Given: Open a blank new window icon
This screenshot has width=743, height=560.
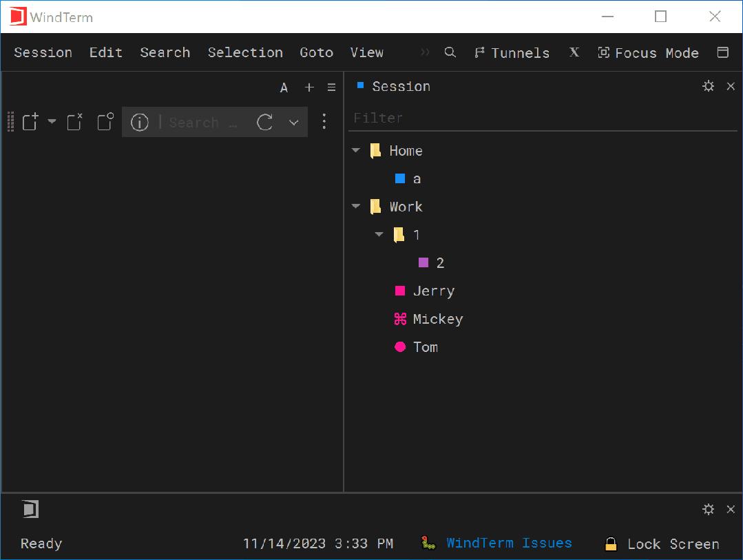Looking at the screenshot, I should pos(105,122).
